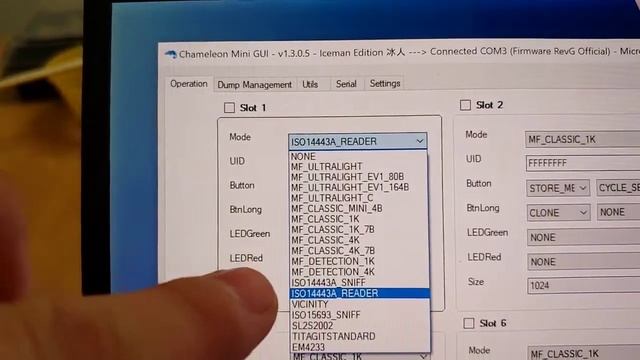Select highlighted ISO14443A_READER list entry
640x360 pixels.
coord(360,293)
